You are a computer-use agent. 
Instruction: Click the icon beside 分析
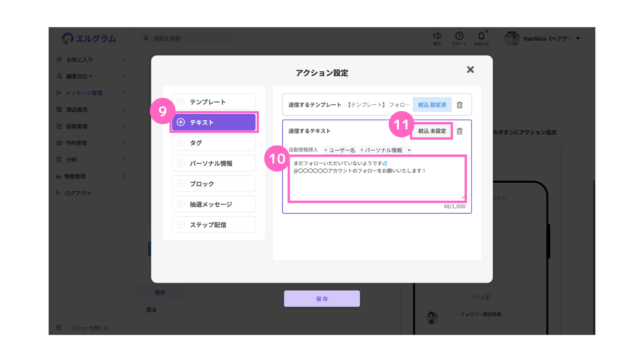coord(59,160)
